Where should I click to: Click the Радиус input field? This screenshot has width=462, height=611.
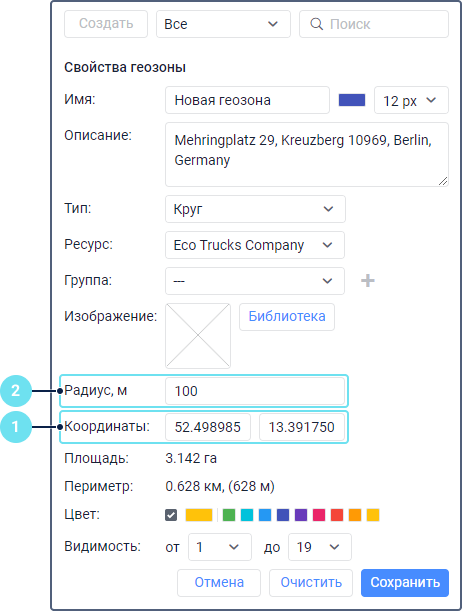[255, 391]
